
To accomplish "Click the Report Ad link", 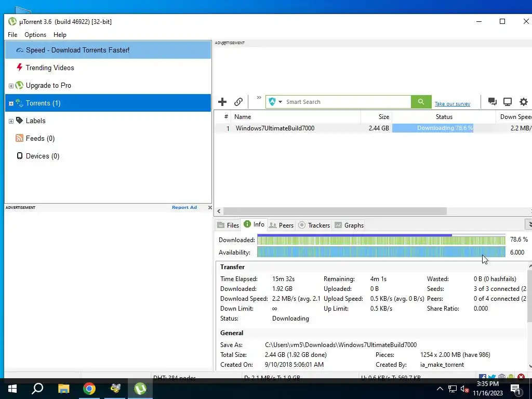I will (x=184, y=207).
